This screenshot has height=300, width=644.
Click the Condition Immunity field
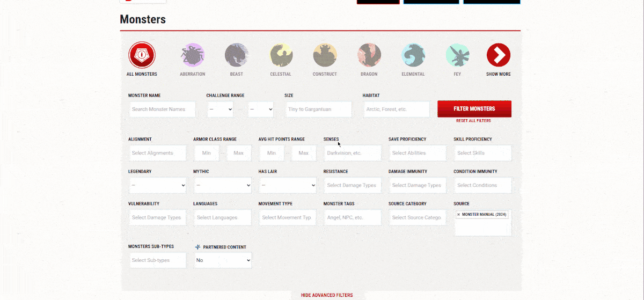click(x=482, y=185)
